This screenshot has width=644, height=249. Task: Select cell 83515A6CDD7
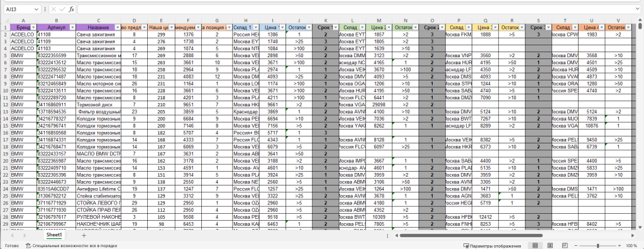point(56,189)
